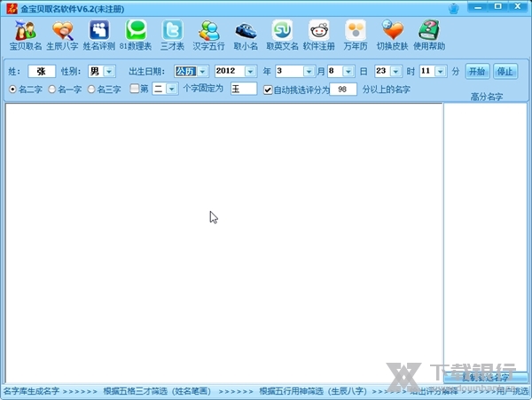Open the 81数理表 table
This screenshot has height=400, width=532.
(136, 35)
